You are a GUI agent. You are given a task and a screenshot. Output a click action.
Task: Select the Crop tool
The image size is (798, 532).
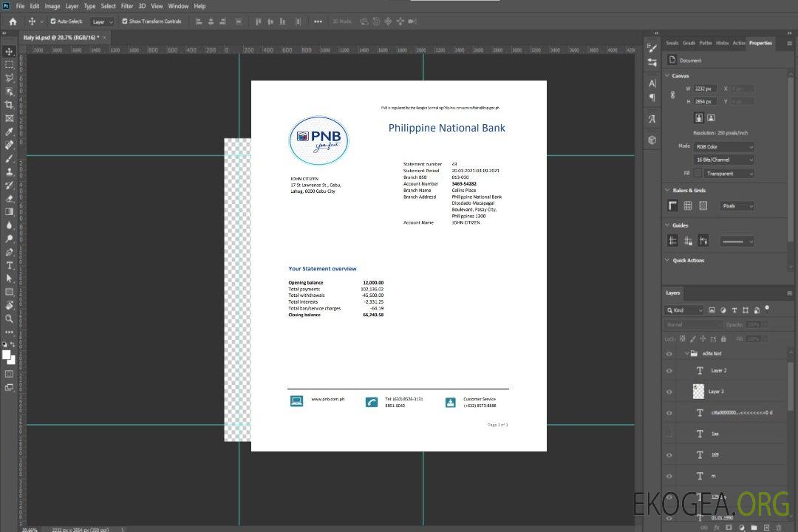9,105
